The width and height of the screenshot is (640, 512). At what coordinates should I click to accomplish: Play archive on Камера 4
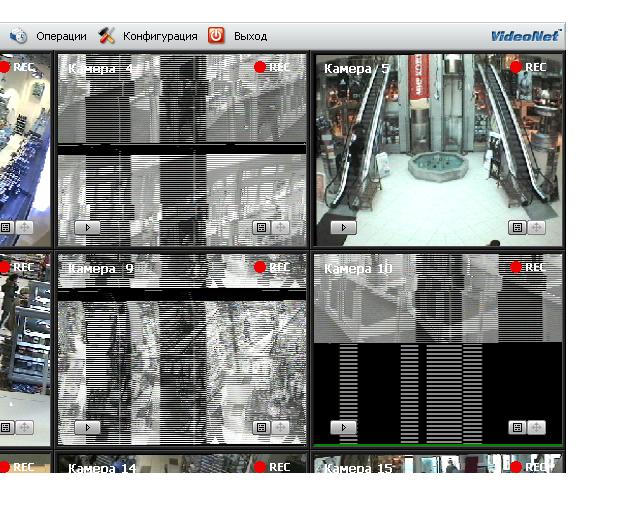click(87, 228)
